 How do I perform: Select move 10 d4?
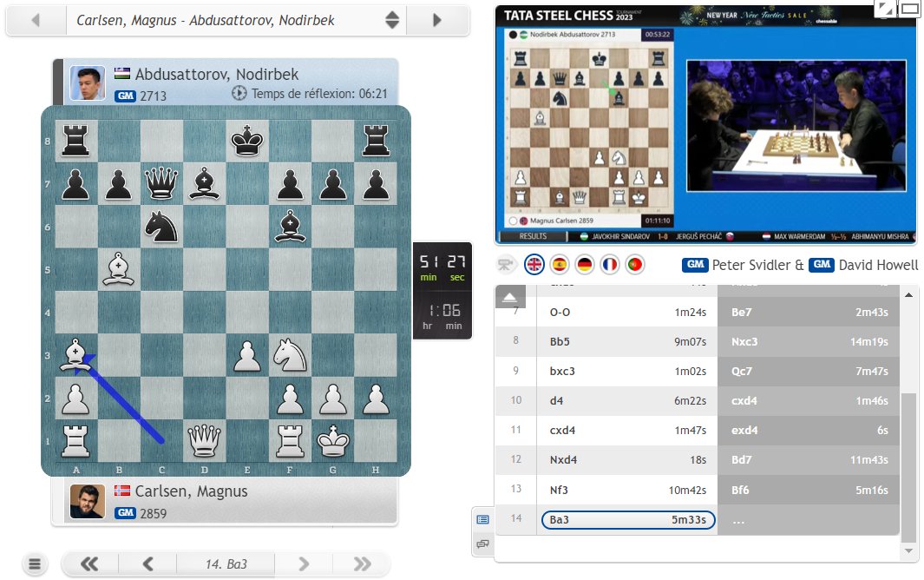627,400
